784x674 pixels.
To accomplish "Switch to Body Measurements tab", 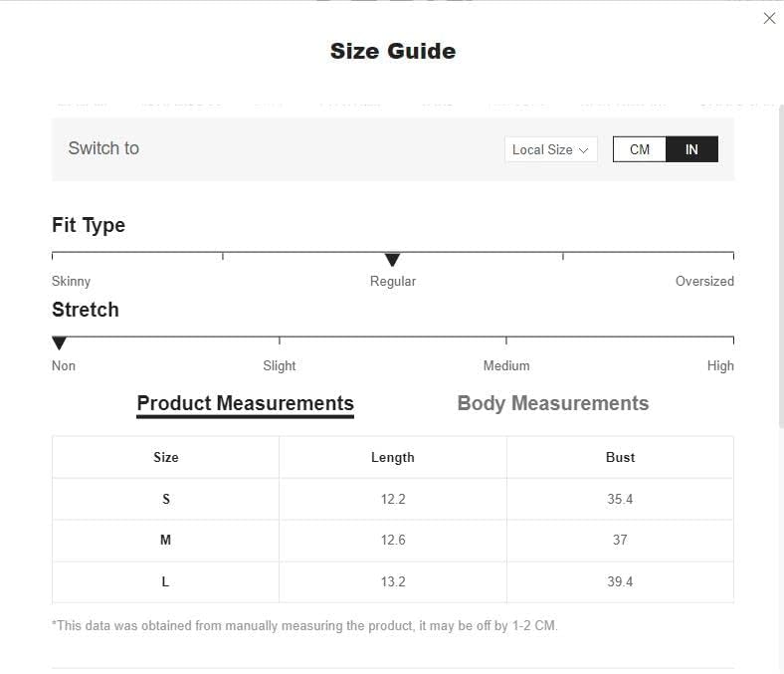I will pyautogui.click(x=553, y=403).
